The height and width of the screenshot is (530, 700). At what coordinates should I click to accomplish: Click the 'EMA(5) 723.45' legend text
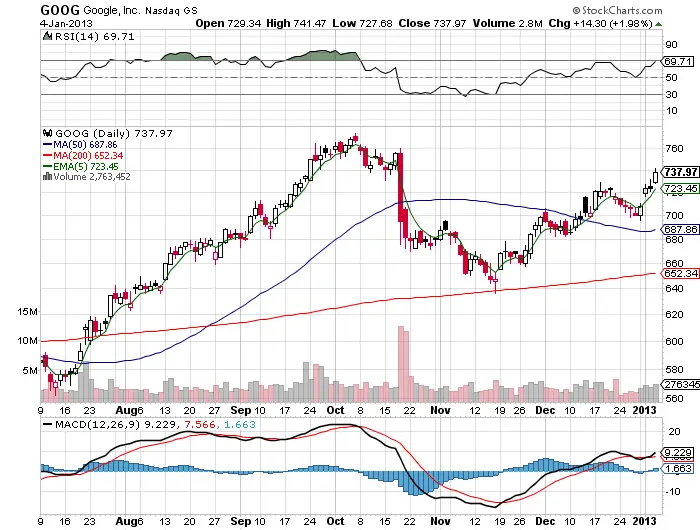[x=86, y=167]
